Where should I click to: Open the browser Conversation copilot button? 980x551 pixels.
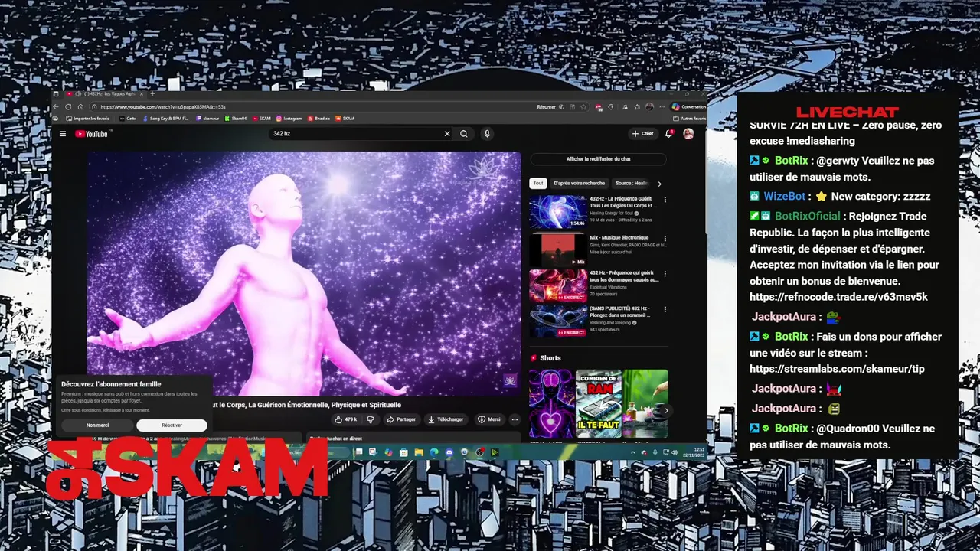pyautogui.click(x=689, y=107)
